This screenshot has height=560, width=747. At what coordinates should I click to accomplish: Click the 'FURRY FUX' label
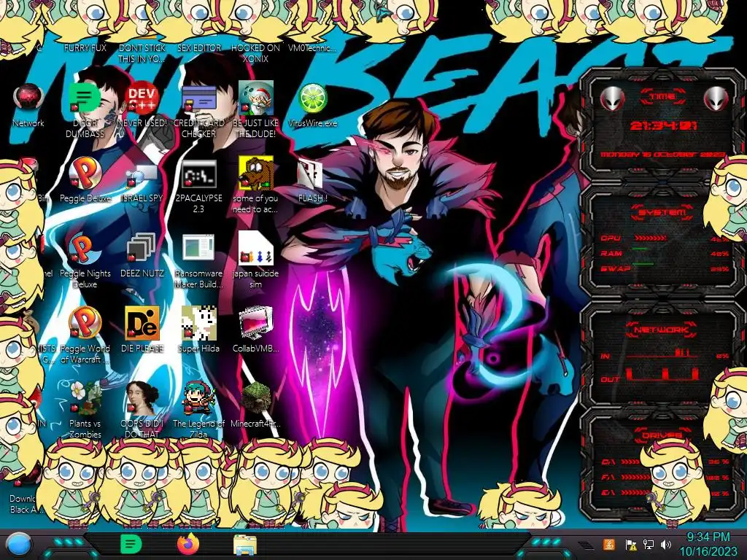pyautogui.click(x=85, y=48)
